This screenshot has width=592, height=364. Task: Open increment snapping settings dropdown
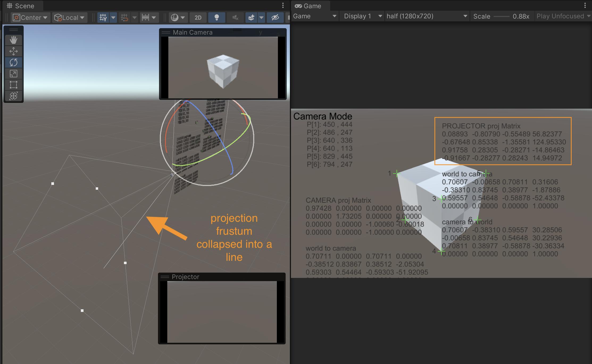coord(149,18)
